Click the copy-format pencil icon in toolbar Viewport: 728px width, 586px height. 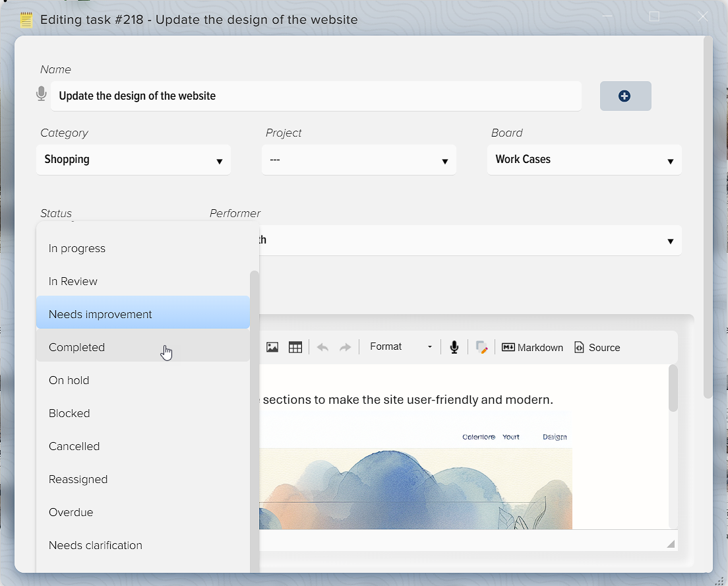coord(481,347)
